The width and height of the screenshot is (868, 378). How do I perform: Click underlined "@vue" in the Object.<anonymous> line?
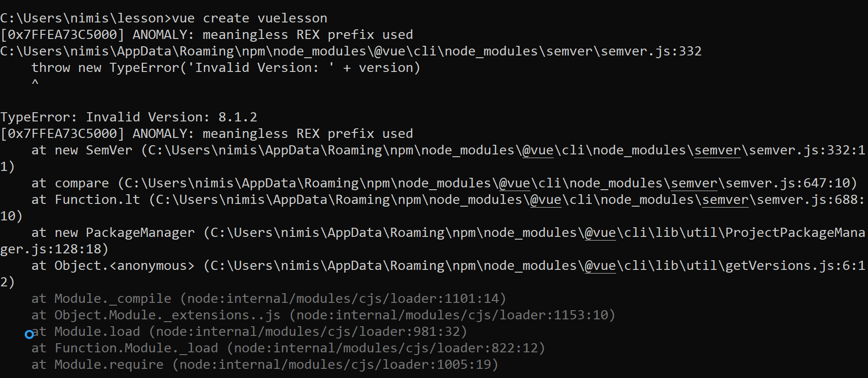(x=600, y=266)
